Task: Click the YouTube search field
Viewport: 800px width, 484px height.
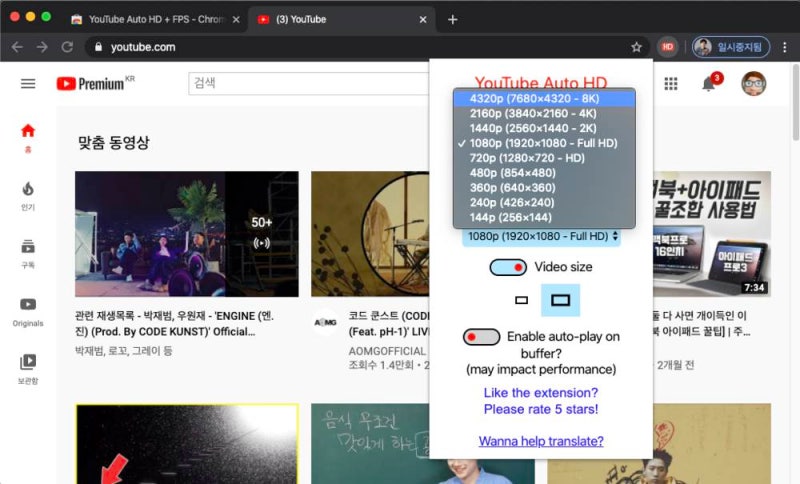Action: click(309, 83)
